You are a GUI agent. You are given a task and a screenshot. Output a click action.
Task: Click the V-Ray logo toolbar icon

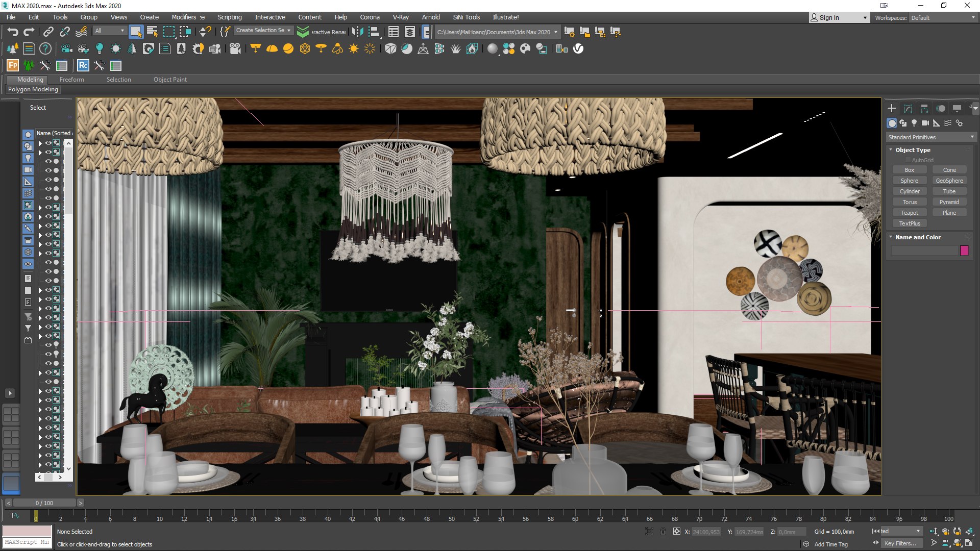(578, 49)
